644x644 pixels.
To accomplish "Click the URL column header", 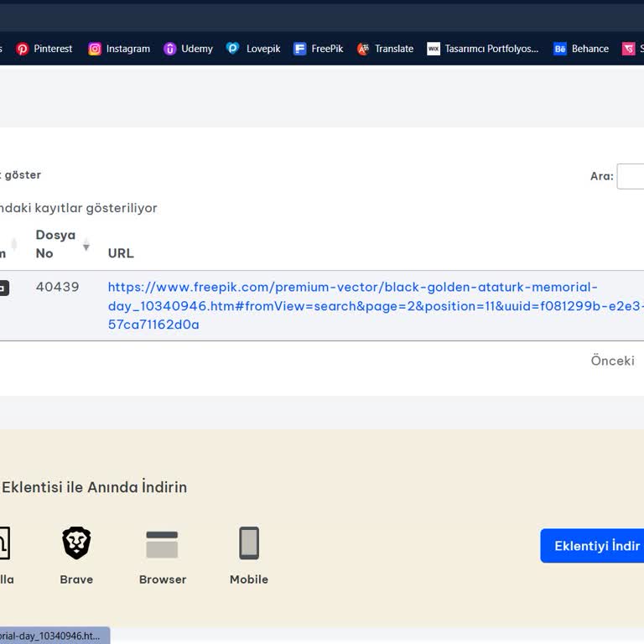I will pyautogui.click(x=121, y=253).
